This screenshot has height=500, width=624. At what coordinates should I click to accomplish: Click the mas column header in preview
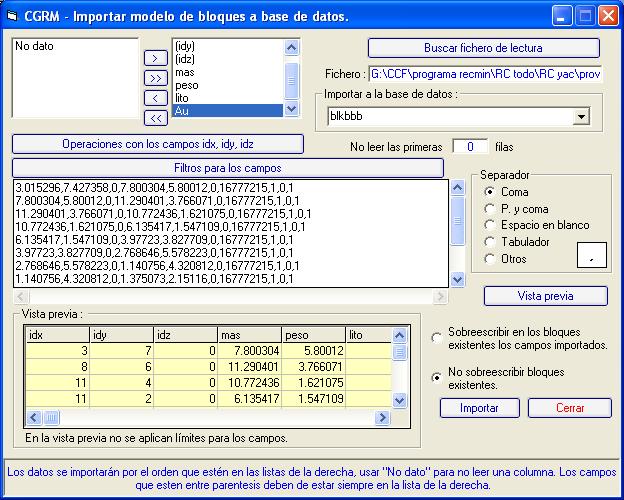click(250, 335)
